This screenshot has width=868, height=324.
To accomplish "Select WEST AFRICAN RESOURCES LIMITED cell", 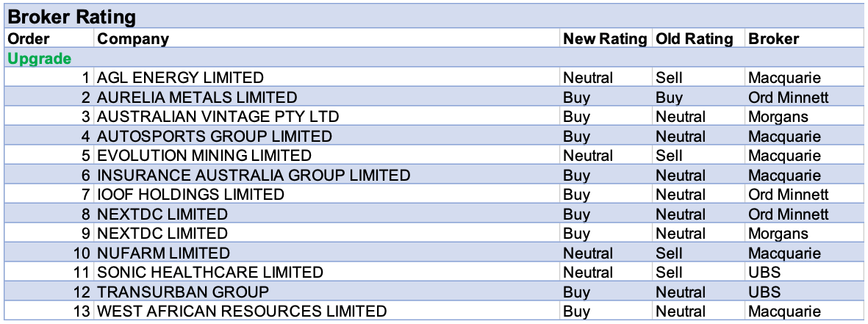I will pos(242,312).
